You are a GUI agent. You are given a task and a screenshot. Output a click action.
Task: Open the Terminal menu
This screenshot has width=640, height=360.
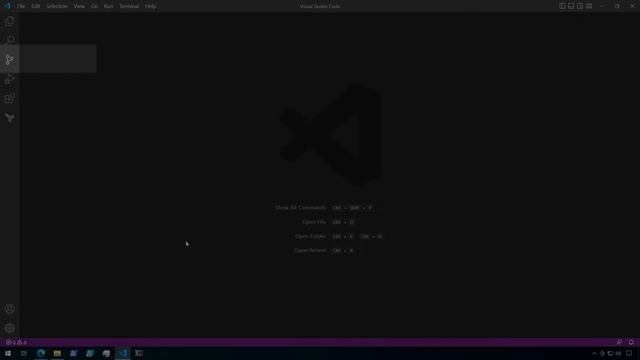(129, 6)
